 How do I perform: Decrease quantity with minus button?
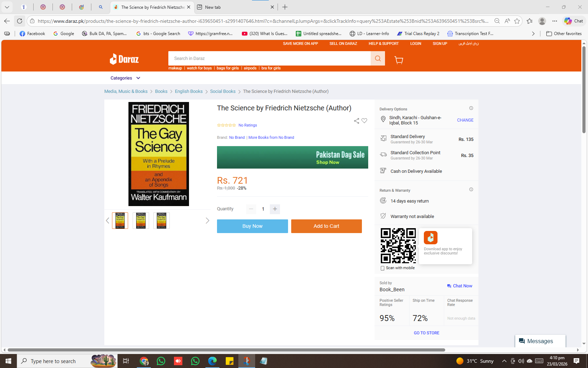click(251, 209)
